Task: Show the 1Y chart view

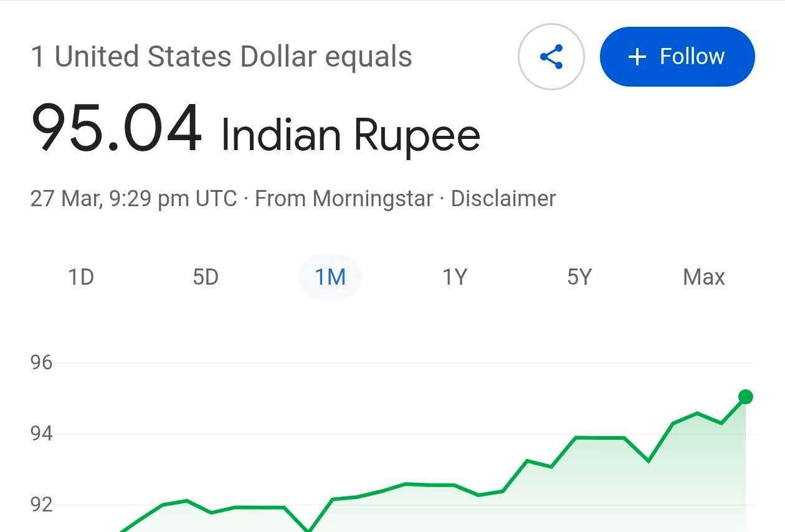Action: pyautogui.click(x=455, y=277)
